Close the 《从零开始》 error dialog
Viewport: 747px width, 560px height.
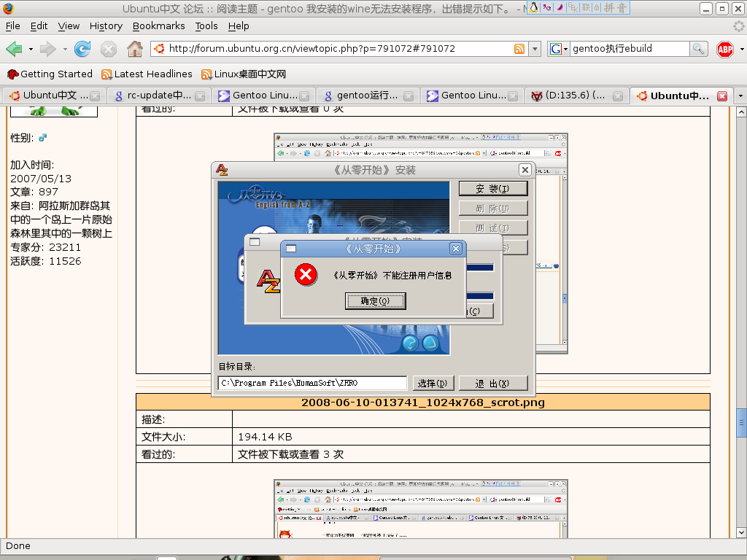pyautogui.click(x=456, y=249)
